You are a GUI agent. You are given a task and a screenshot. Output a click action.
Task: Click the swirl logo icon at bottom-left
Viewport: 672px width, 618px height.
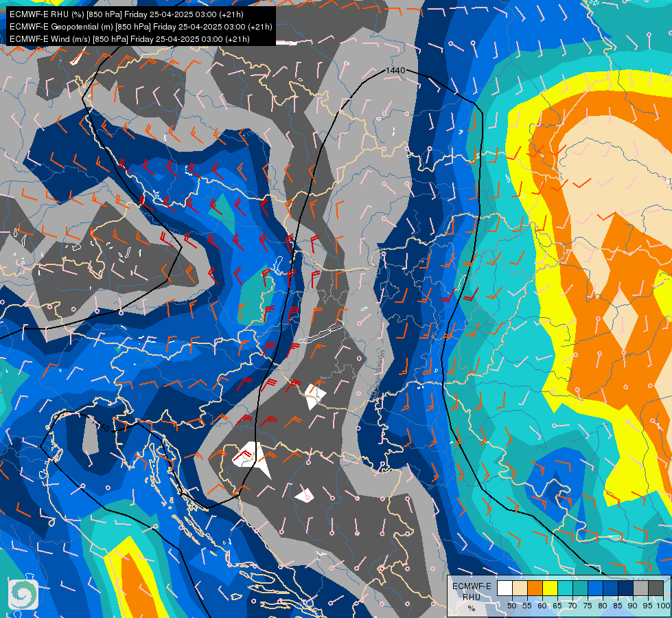[x=23, y=594]
